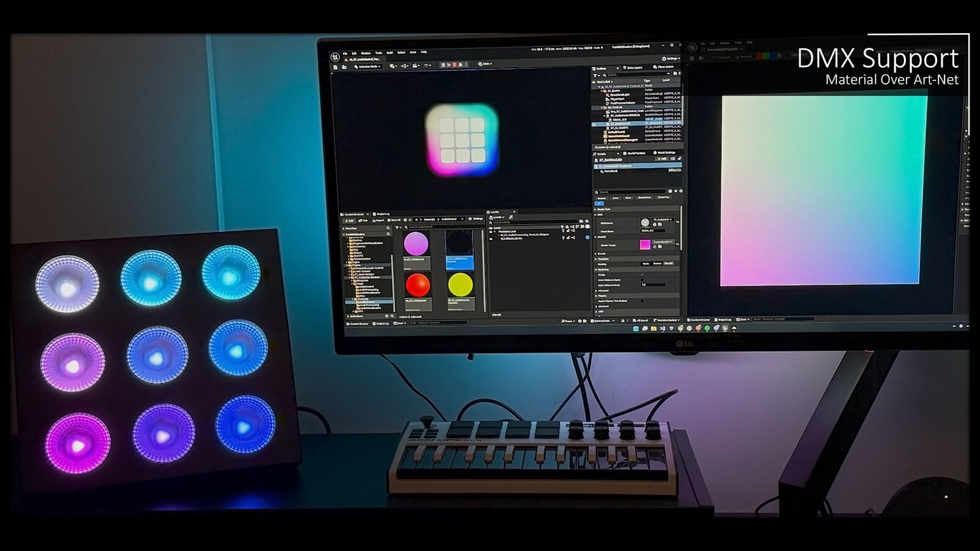Viewport: 980px width, 551px height.
Task: Click the Details panel search field
Action: pyautogui.click(x=631, y=192)
